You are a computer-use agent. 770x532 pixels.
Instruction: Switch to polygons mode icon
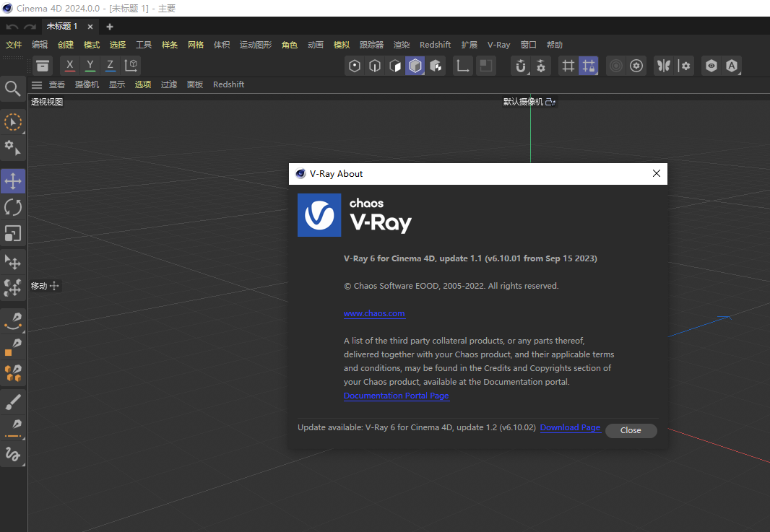coord(395,66)
